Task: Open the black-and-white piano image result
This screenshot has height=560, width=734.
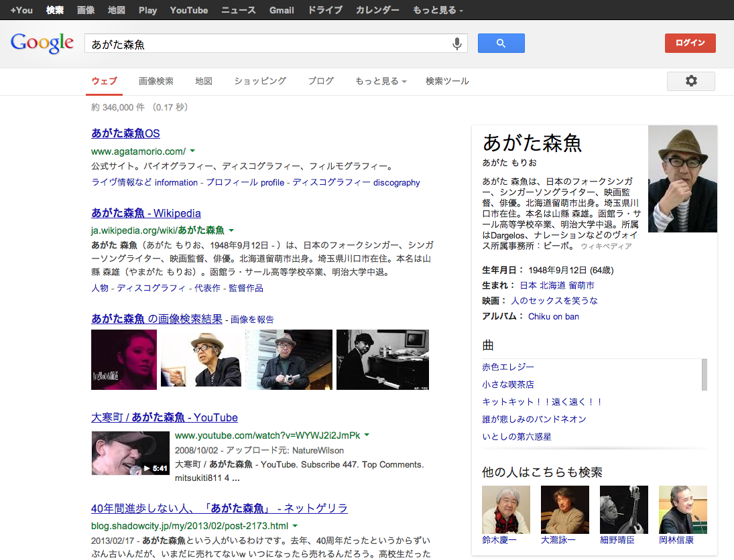Action: [382, 359]
